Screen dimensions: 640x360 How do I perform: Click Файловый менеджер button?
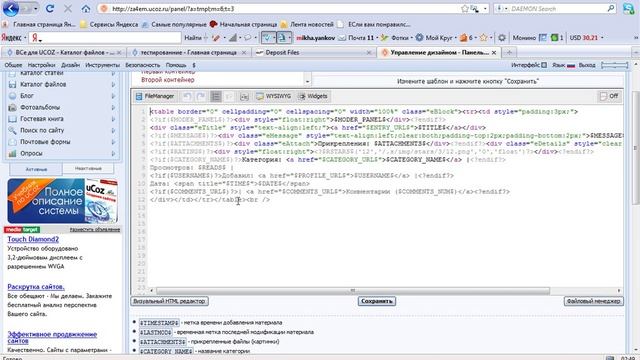coord(594,301)
